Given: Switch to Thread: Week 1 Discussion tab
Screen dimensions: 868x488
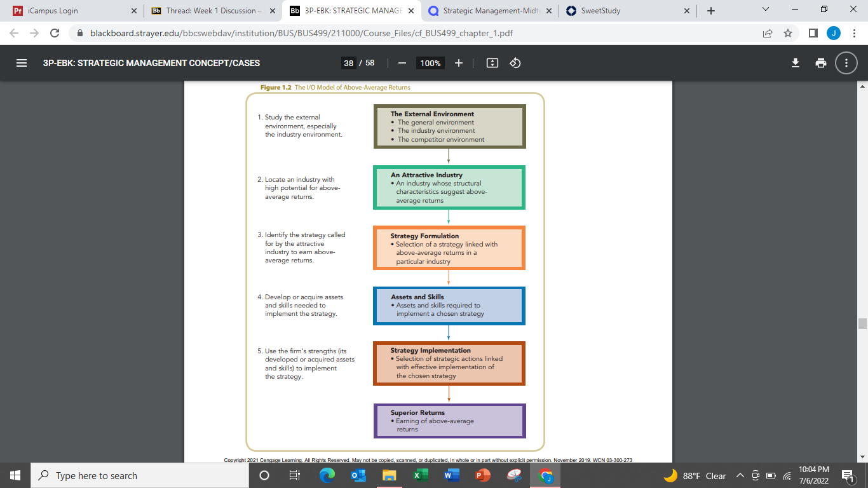Looking at the screenshot, I should 214,11.
